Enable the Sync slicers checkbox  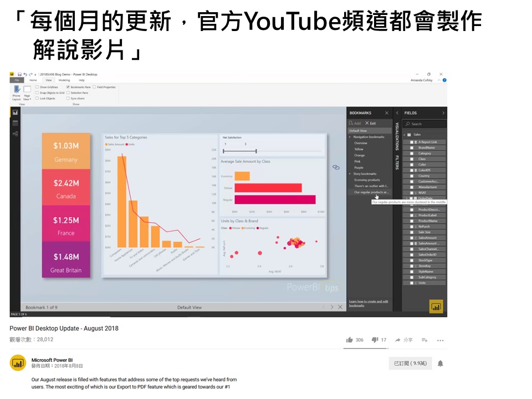(68, 99)
